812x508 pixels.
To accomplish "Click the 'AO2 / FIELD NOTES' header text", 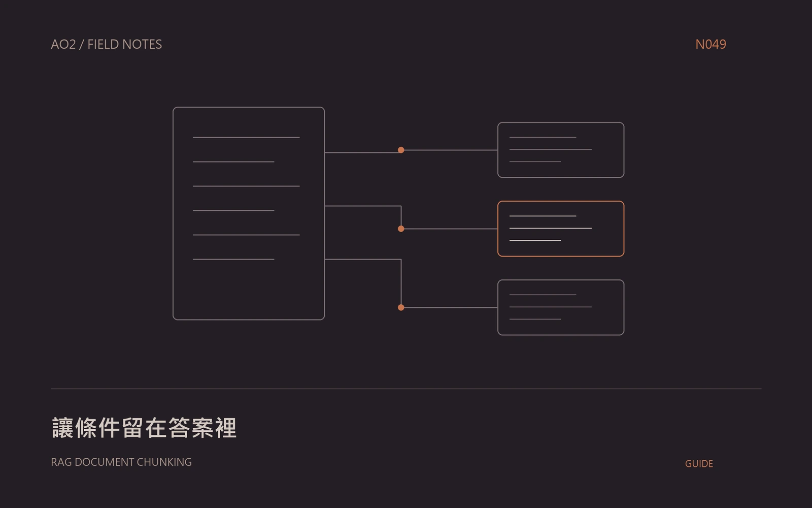I will pyautogui.click(x=107, y=44).
